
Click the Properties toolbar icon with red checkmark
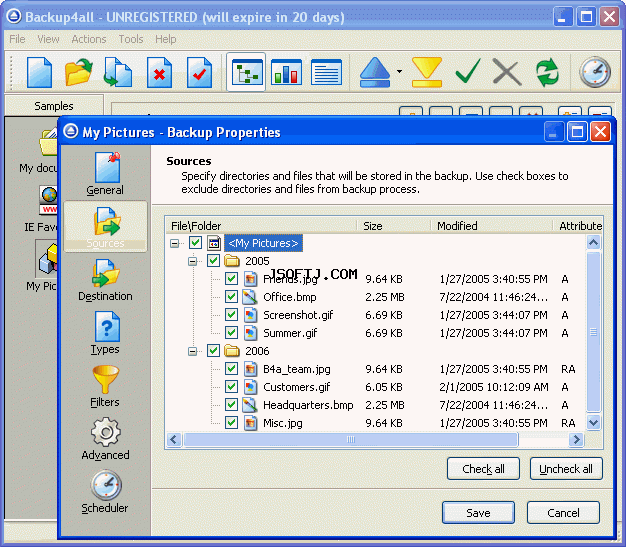coord(199,72)
